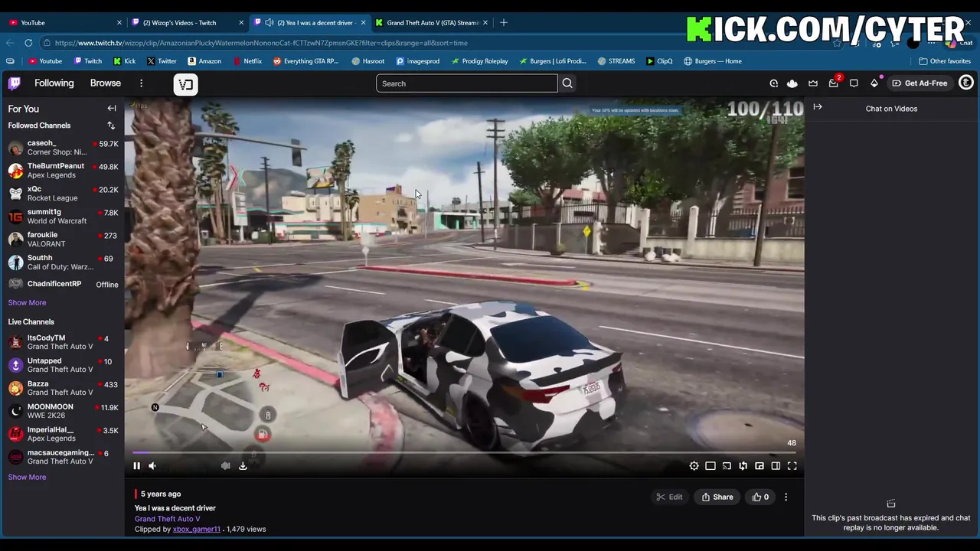
Task: Open Grand Theft Auto V category link
Action: 167,519
